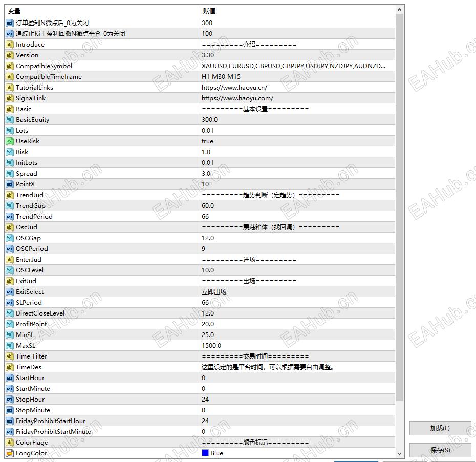Select the Basic variable name

[24, 109]
